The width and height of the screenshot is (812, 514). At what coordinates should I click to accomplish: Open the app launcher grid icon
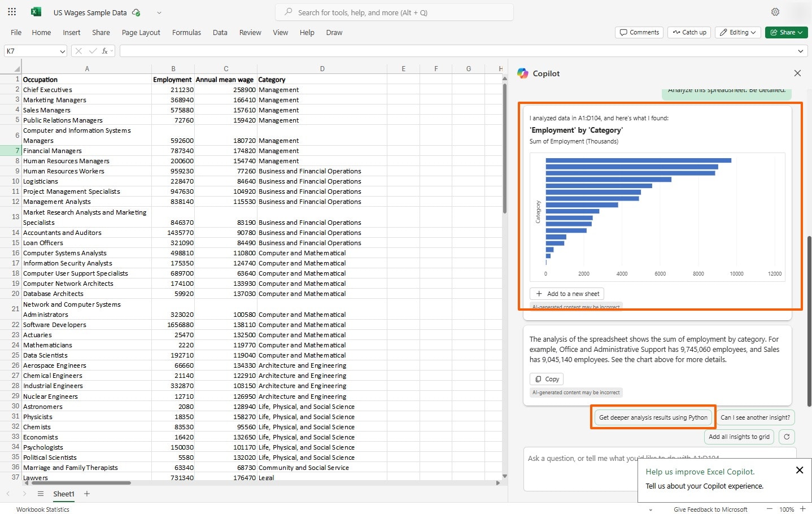pos(12,12)
